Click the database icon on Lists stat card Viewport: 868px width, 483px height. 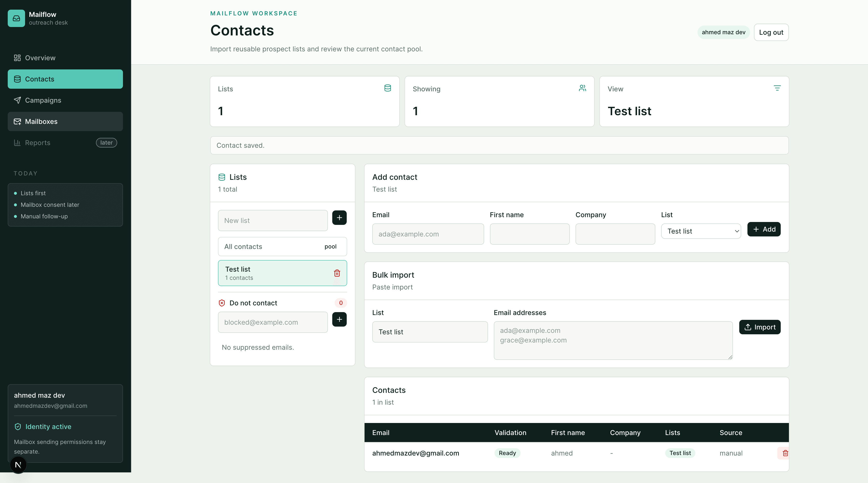tap(387, 88)
